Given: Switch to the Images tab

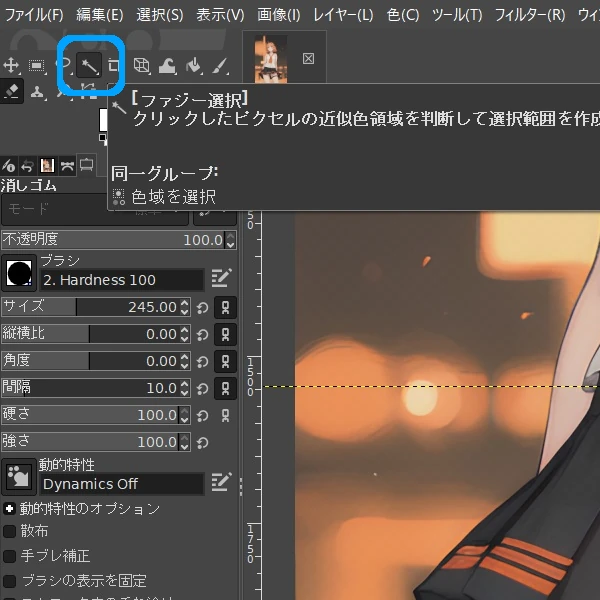Looking at the screenshot, I should pyautogui.click(x=47, y=166).
